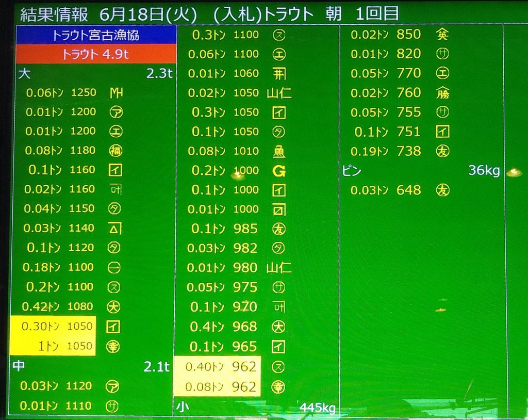Select the 井 mark beside price 1060

coord(279,73)
